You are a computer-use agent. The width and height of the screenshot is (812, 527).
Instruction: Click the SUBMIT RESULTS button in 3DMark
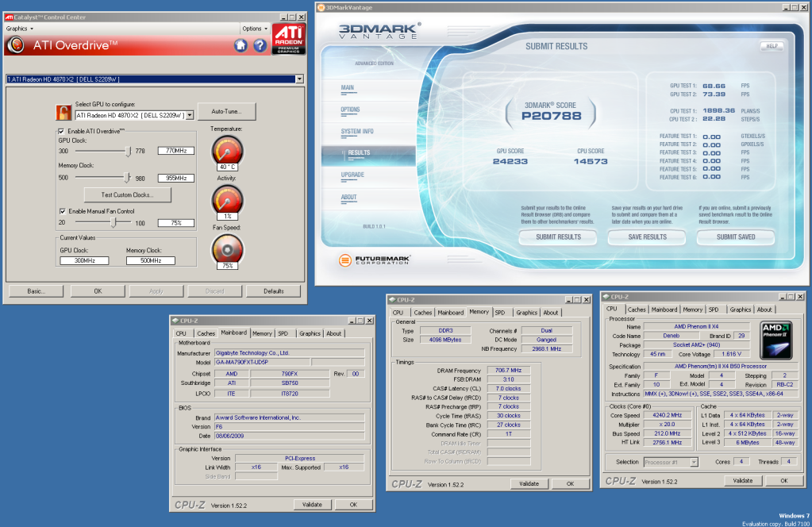point(558,237)
